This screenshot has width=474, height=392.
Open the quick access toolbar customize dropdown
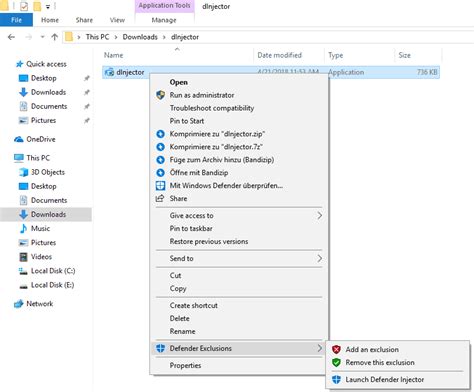coord(48,7)
